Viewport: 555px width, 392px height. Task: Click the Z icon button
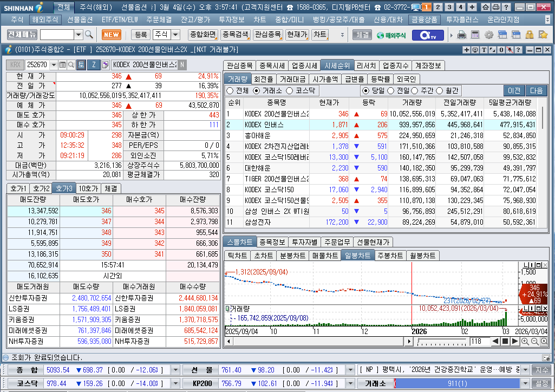(x=94, y=65)
